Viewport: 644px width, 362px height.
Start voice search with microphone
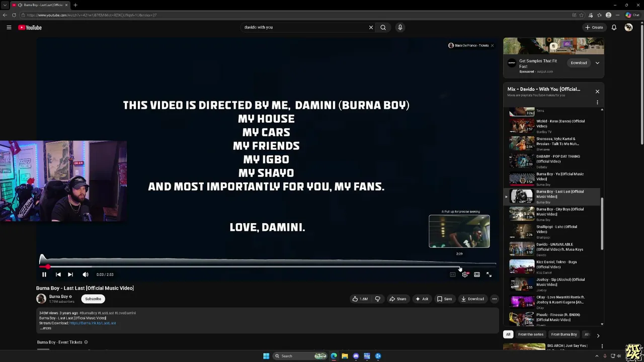(400, 27)
